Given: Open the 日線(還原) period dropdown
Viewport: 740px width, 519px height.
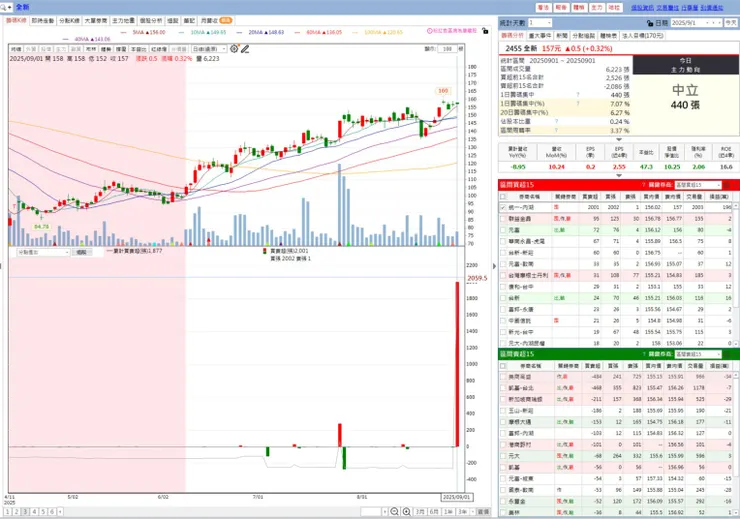Looking at the screenshot, I should click(x=209, y=49).
